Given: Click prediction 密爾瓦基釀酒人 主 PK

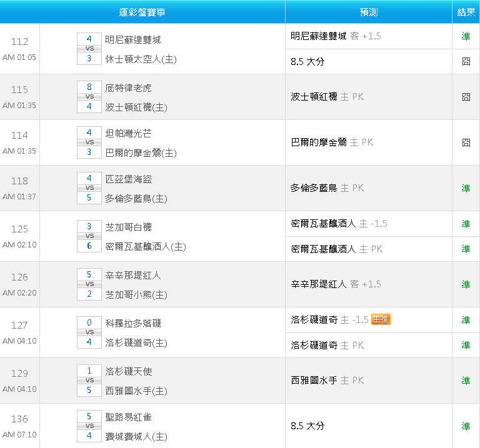Looking at the screenshot, I should coord(337,249).
